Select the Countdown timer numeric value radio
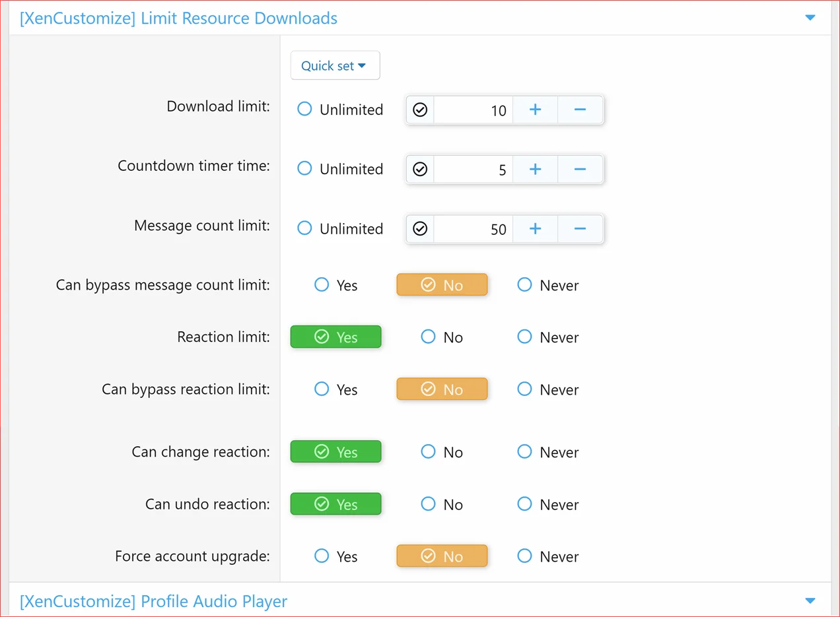The height and width of the screenshot is (617, 840). (x=420, y=170)
